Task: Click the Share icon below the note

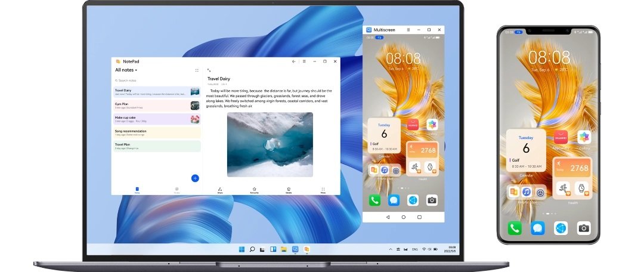Action: click(x=219, y=190)
